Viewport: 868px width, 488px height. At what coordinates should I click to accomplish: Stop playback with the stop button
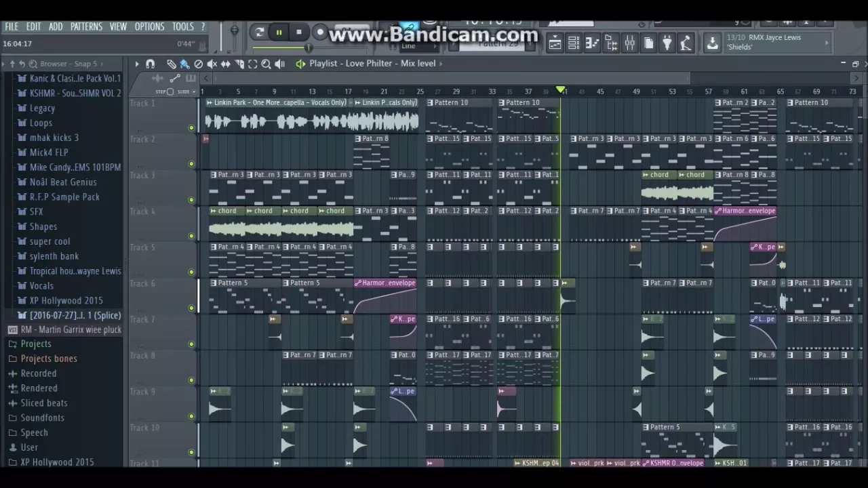click(299, 32)
